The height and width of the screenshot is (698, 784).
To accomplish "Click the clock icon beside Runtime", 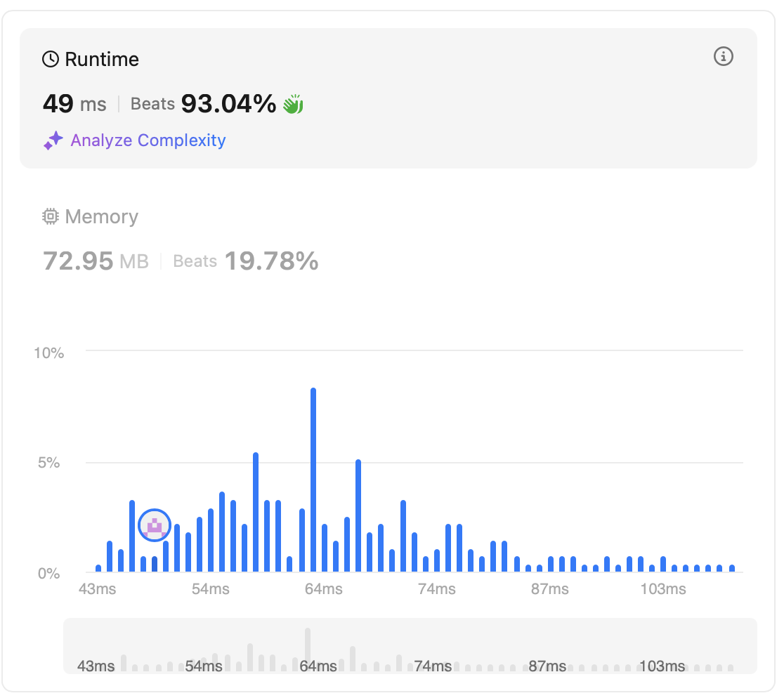I will [51, 59].
